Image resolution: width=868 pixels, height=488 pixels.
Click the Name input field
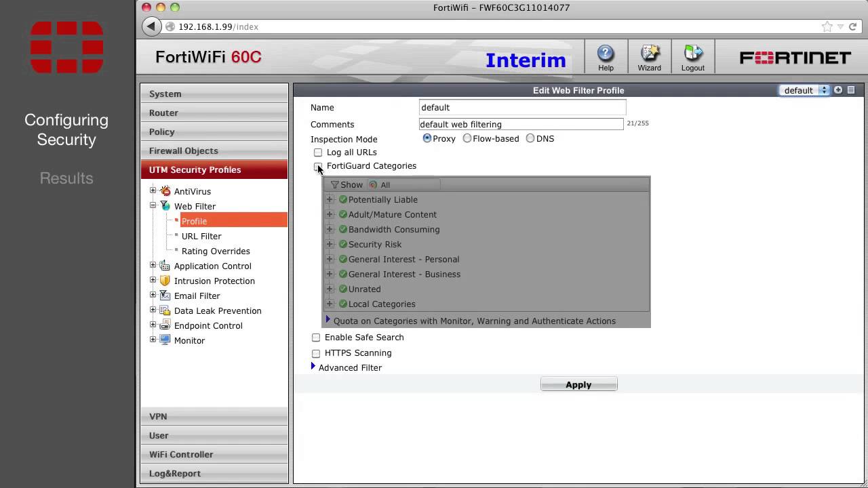[x=522, y=107]
